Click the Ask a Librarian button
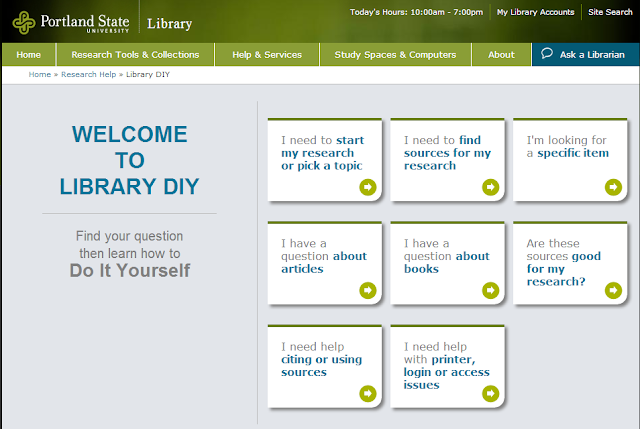Screen dimensions: 640x429 (585, 55)
